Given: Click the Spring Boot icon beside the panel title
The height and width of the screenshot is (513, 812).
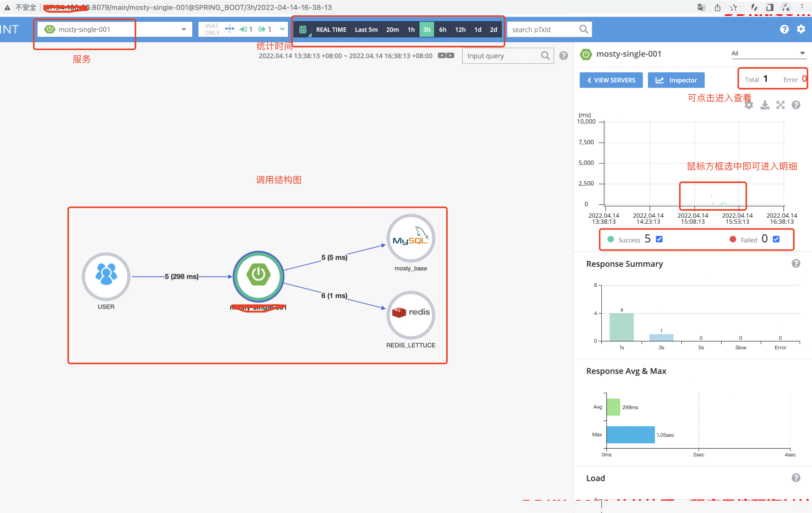Looking at the screenshot, I should click(x=586, y=54).
